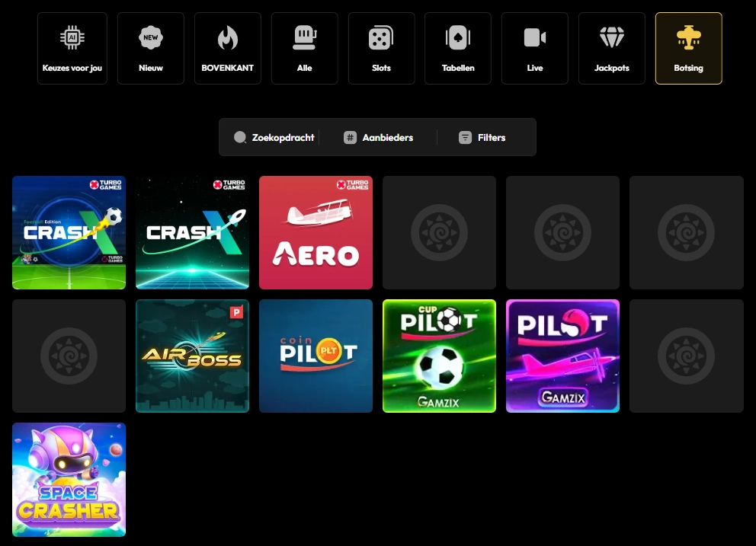Switch to the Alle games tab
The image size is (756, 546).
pyautogui.click(x=304, y=48)
